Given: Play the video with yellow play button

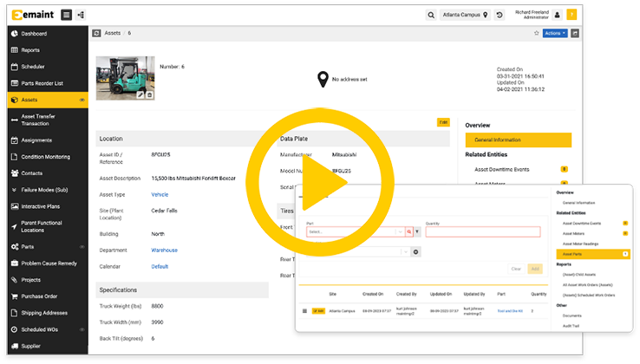Looking at the screenshot, I should click(x=320, y=182).
